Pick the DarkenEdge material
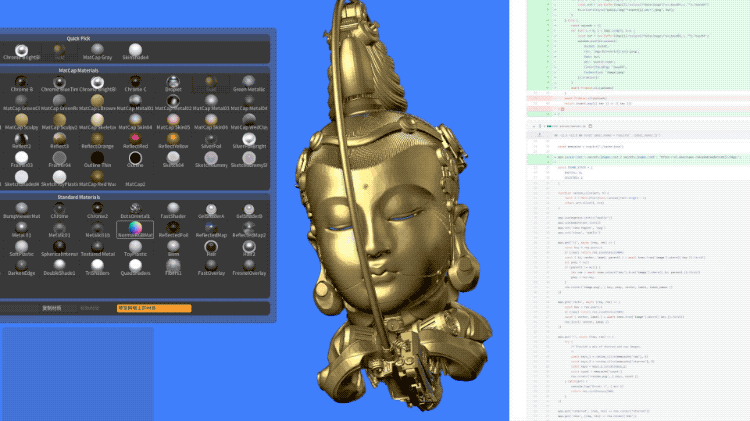The image size is (750, 421). point(21,267)
